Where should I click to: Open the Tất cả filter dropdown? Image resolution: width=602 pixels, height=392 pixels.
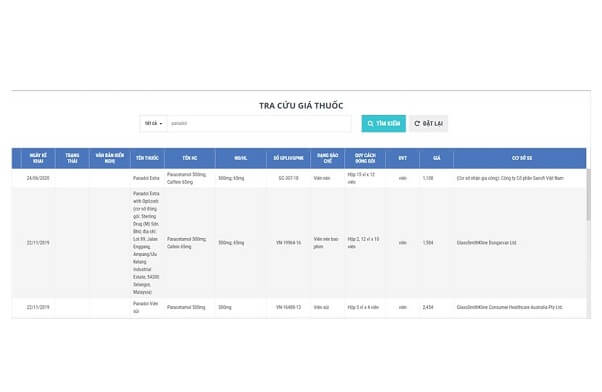coord(154,124)
